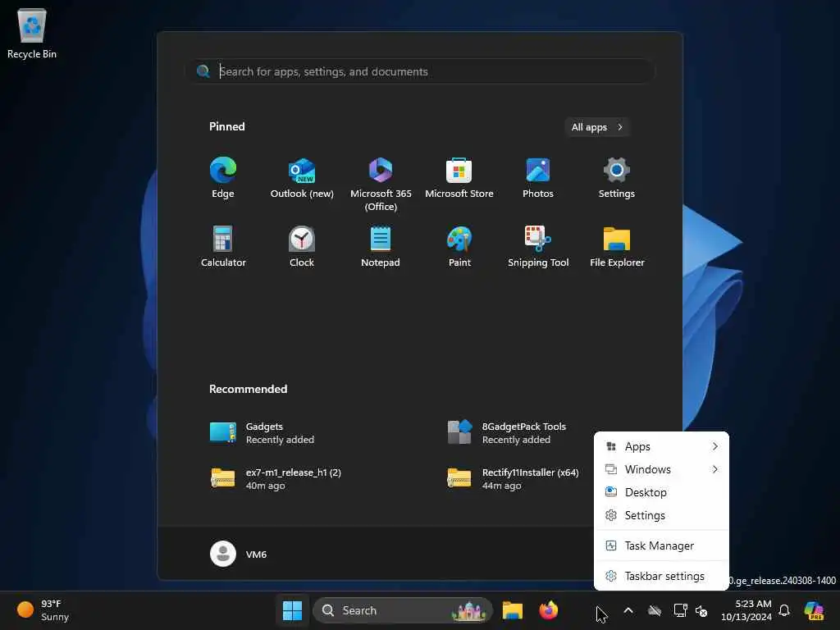The image size is (840, 630).
Task: Expand the Windows submenu in context menu
Action: (x=661, y=469)
